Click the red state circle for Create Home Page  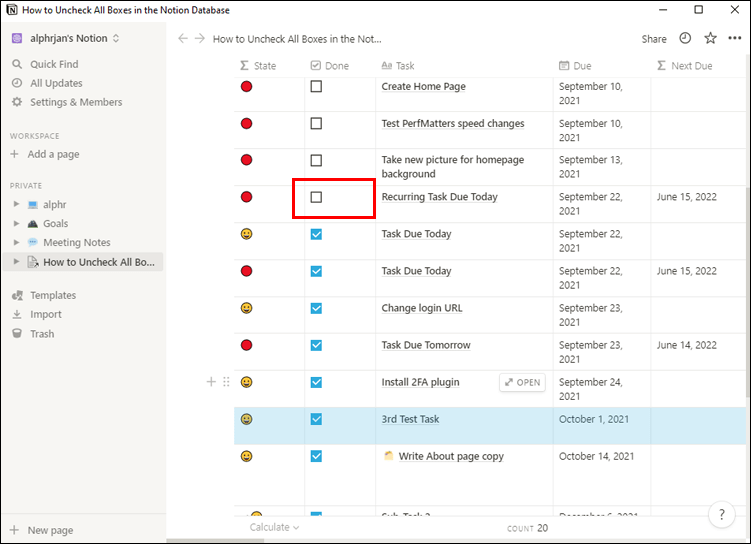click(246, 87)
